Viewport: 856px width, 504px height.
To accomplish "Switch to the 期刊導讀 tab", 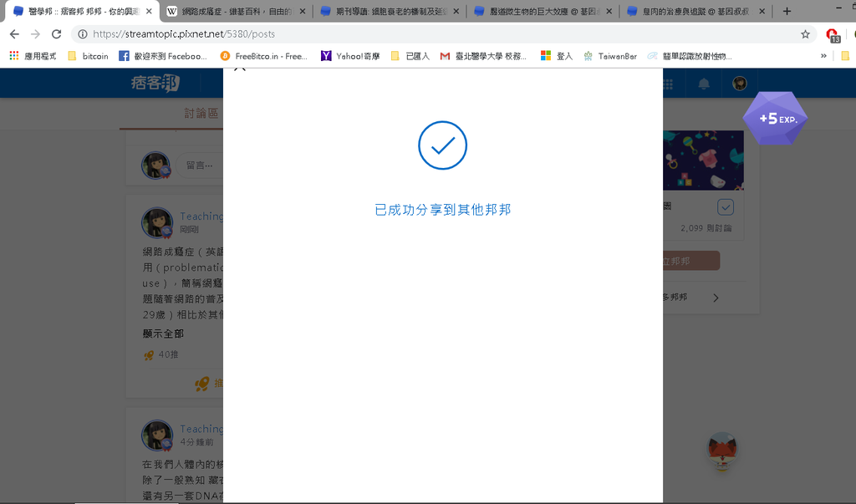I will [390, 11].
